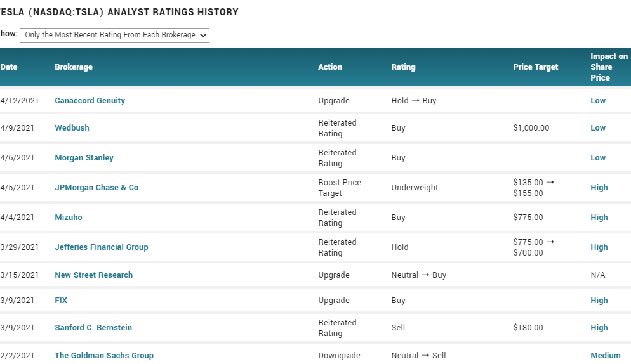The height and width of the screenshot is (364, 631).
Task: Click Canaccord Genuity's Upgrade action
Action: 334,101
